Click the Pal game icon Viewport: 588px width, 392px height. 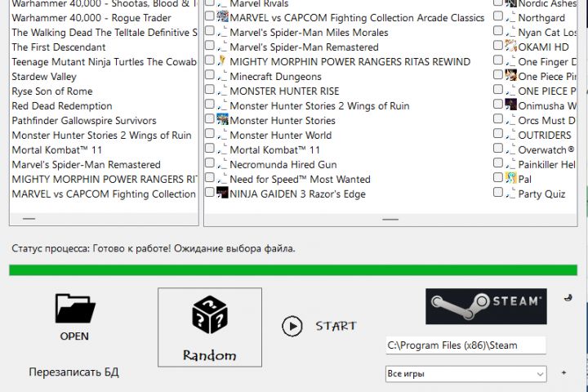[x=510, y=178]
